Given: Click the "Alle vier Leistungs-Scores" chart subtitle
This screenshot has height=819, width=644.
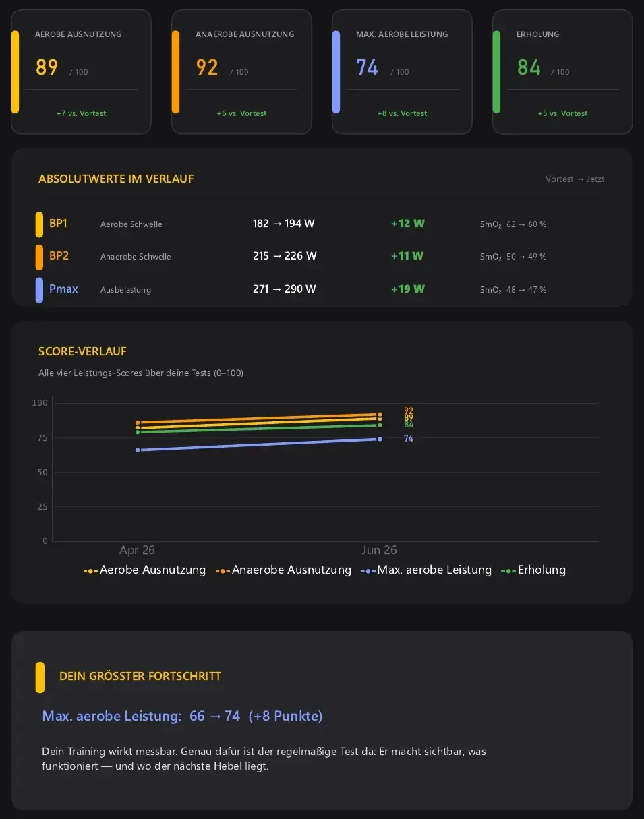Looking at the screenshot, I should point(141,373).
